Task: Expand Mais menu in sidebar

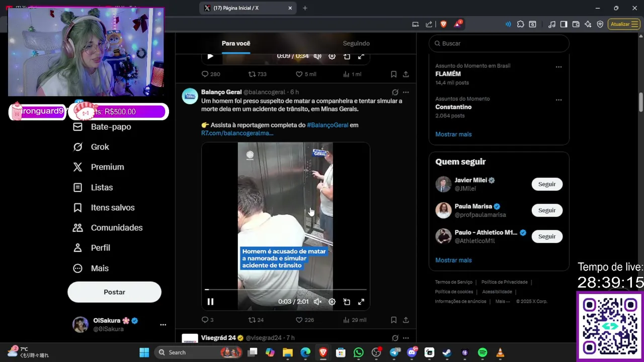Action: tap(91, 268)
